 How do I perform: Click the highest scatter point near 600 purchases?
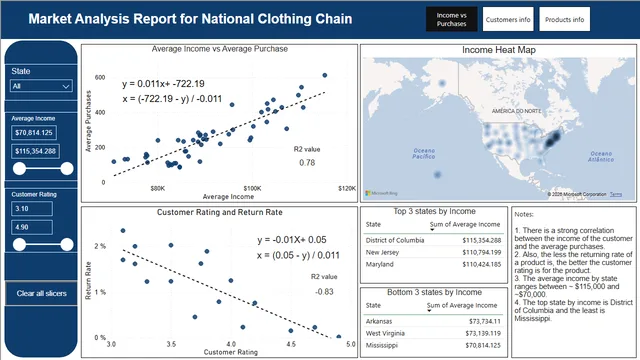tap(325, 75)
